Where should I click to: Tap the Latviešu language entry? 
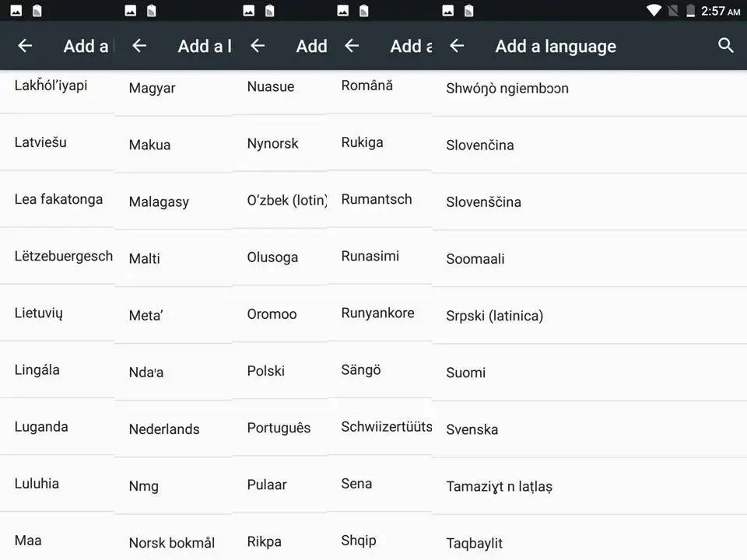40,142
